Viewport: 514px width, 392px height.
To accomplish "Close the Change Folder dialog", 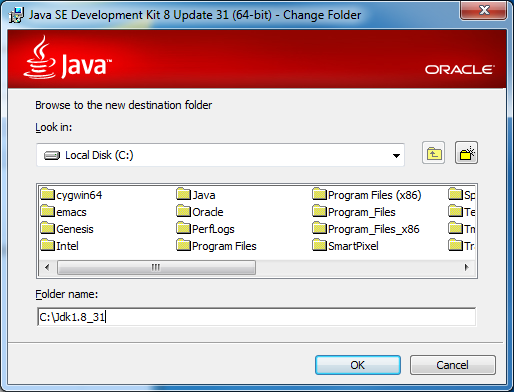I will [484, 10].
